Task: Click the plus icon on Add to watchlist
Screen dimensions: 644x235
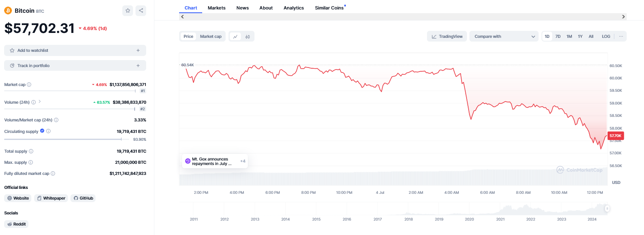Action: click(x=138, y=51)
